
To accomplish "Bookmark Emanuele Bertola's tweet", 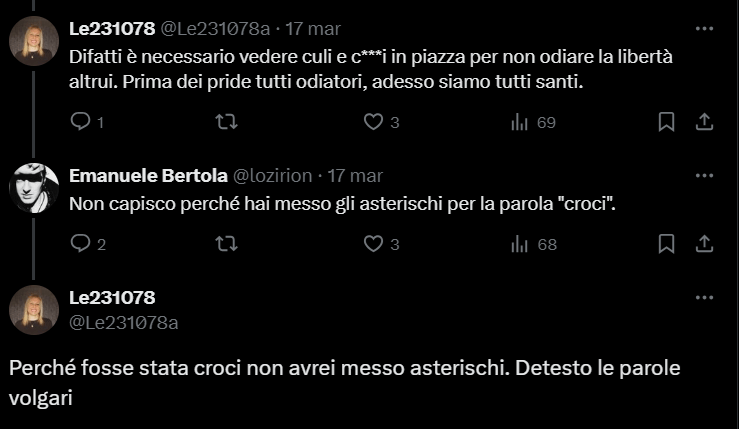I will 666,243.
